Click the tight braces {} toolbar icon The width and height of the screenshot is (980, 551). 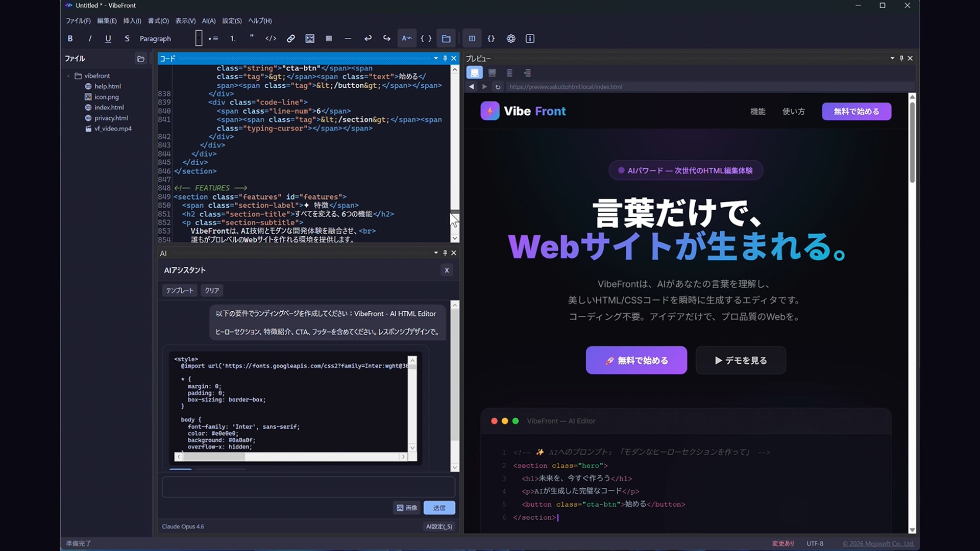pos(491,39)
